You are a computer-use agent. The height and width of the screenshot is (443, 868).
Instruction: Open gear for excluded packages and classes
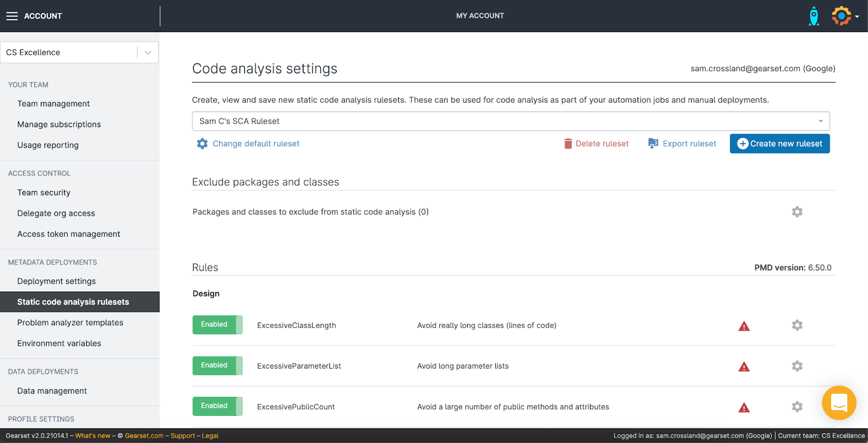[x=797, y=212]
